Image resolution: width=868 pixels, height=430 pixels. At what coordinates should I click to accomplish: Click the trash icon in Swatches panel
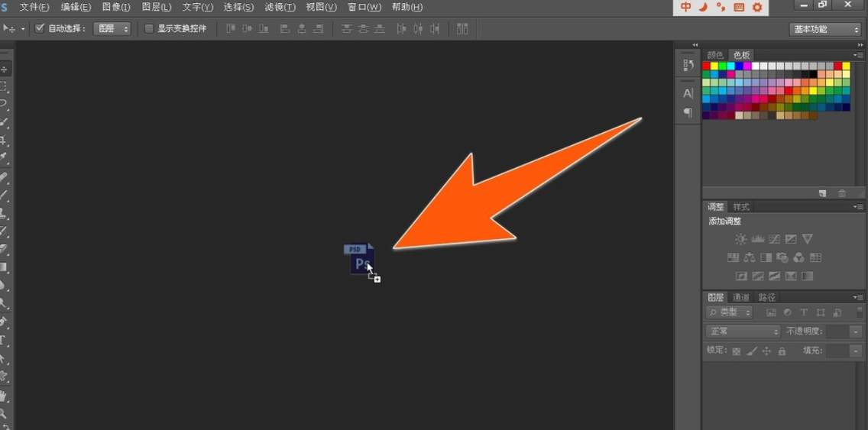click(842, 193)
